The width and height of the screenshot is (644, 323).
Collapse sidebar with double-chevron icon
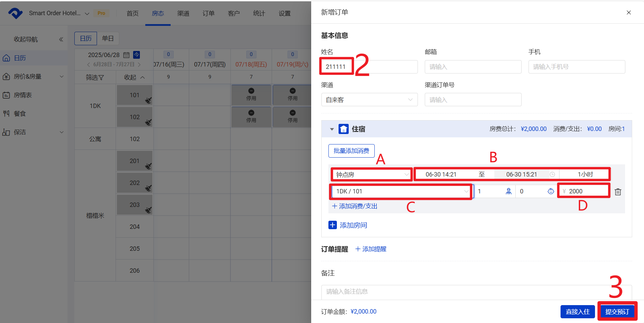click(x=61, y=39)
